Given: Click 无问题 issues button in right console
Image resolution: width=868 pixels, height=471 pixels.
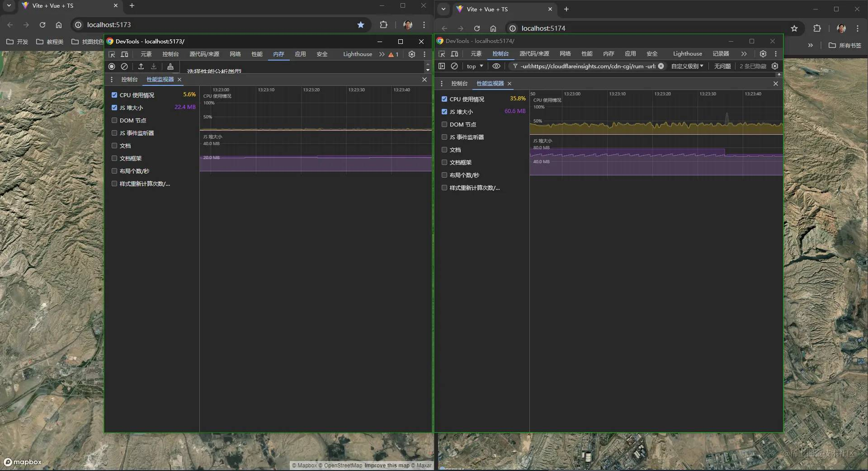Looking at the screenshot, I should (722, 66).
